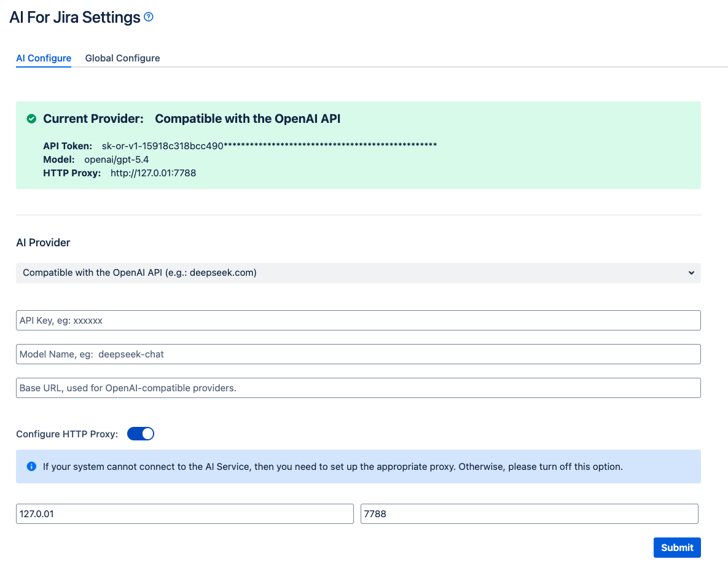Select the masked API Token value
728x578 pixels.
coord(269,146)
